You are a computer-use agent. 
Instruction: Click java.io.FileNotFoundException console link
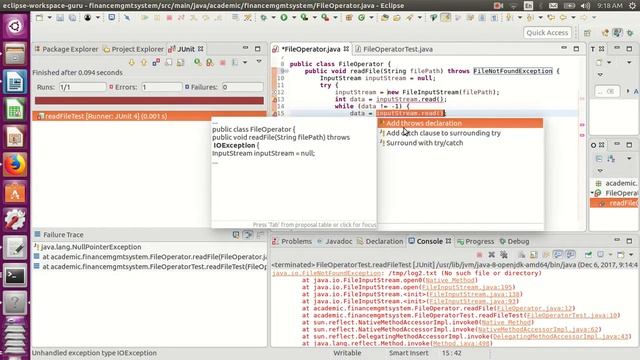coord(326,273)
